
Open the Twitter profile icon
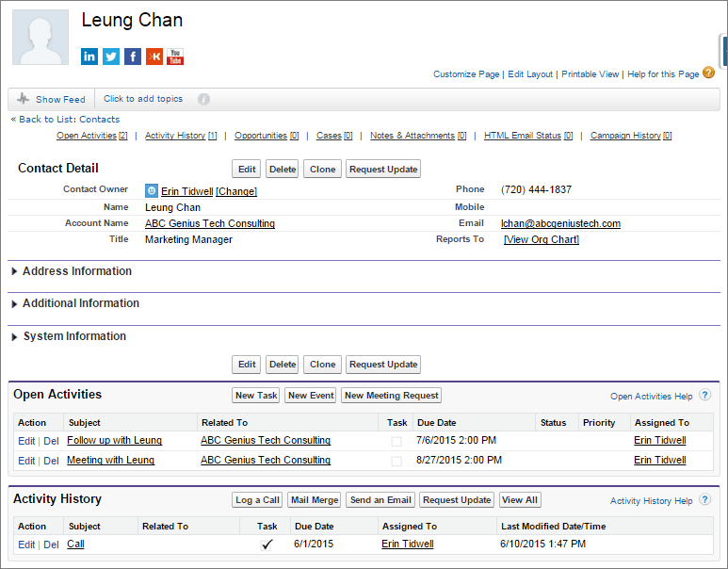(x=111, y=57)
